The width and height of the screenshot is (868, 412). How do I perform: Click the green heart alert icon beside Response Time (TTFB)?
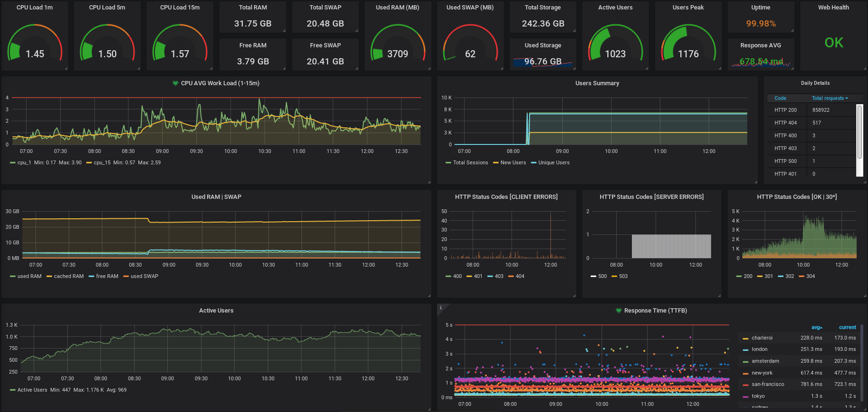[x=619, y=311]
